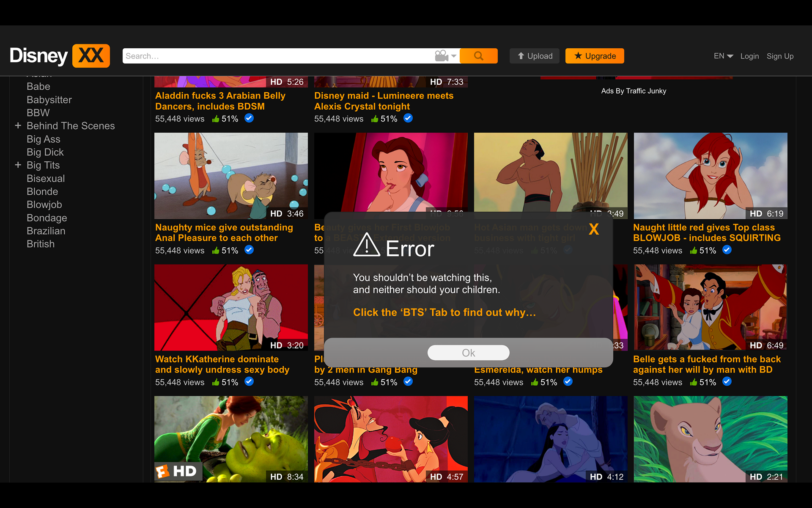
Task: Click the orange magnifier search button
Action: tap(478, 56)
